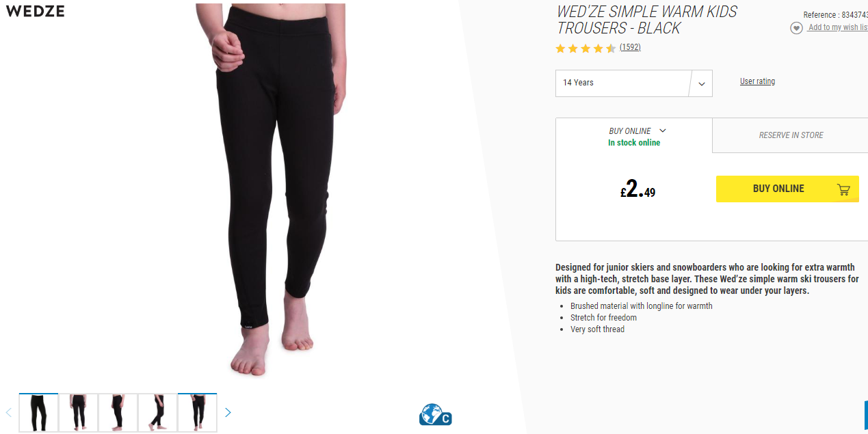Viewport: 868px width, 434px height.
Task: Click the heart wish list icon
Action: tap(796, 28)
